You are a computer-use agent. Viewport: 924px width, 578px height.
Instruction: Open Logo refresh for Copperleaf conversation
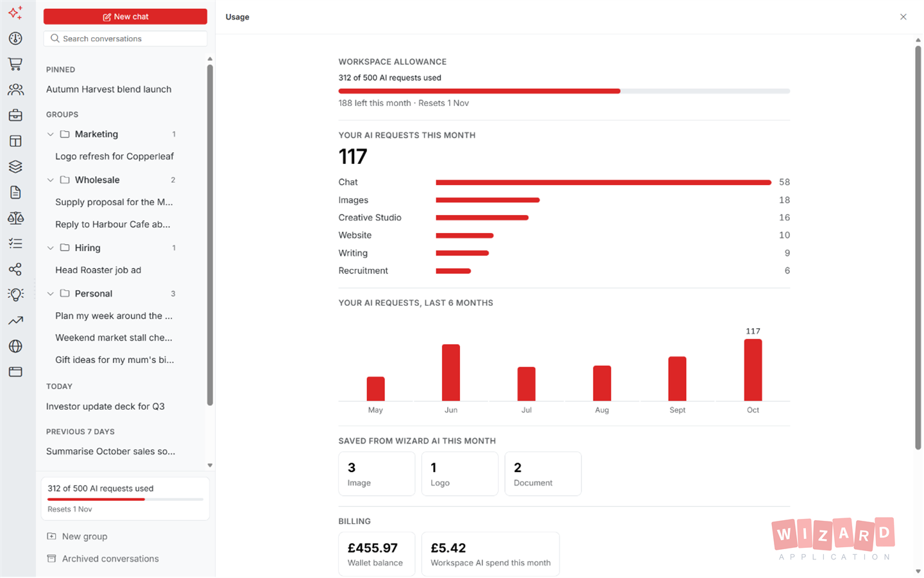pyautogui.click(x=115, y=156)
